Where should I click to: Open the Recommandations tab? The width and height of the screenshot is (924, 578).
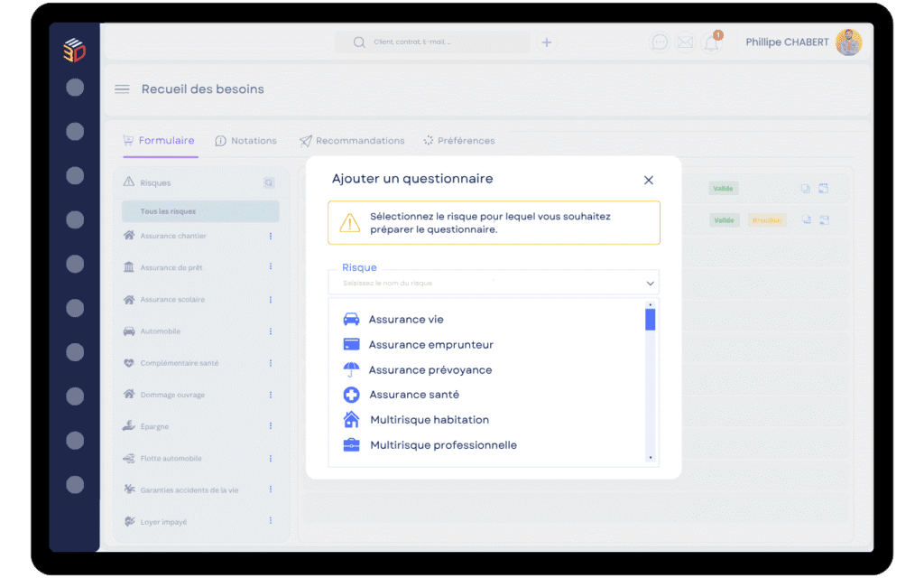[x=352, y=141]
